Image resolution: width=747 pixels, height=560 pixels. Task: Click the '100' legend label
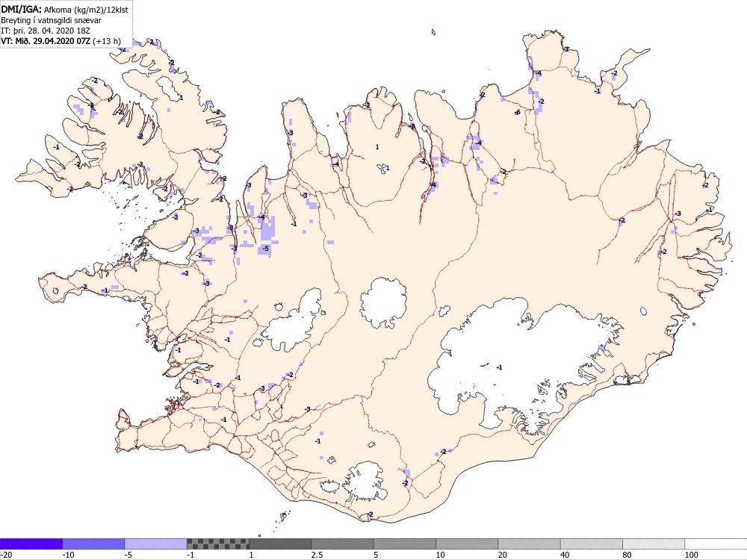tap(692, 555)
